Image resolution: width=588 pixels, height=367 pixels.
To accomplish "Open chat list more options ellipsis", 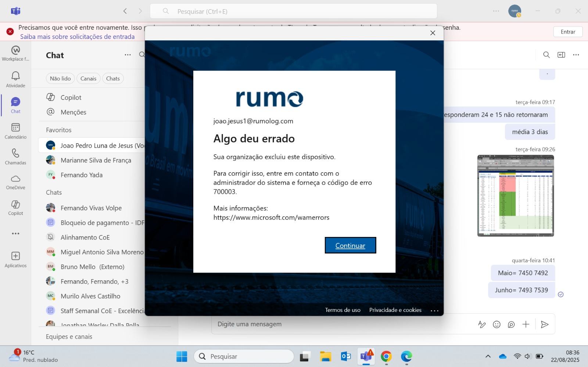I will point(128,55).
